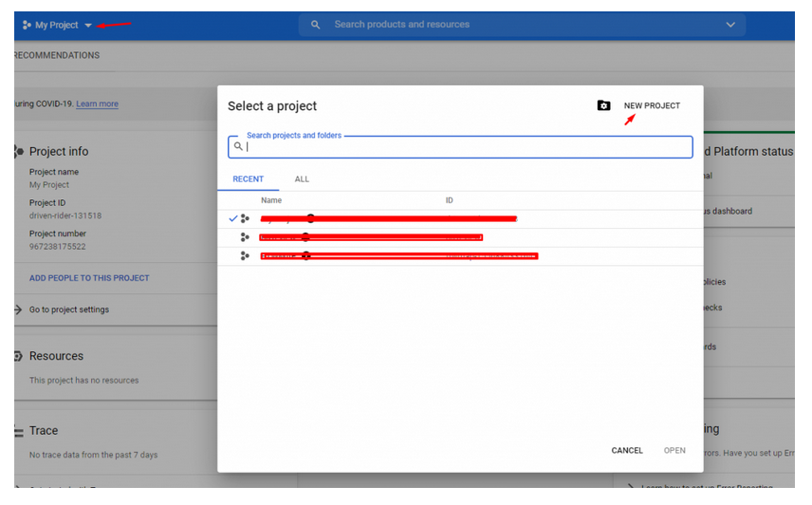
Task: Select the checked first project row
Action: [x=460, y=218]
